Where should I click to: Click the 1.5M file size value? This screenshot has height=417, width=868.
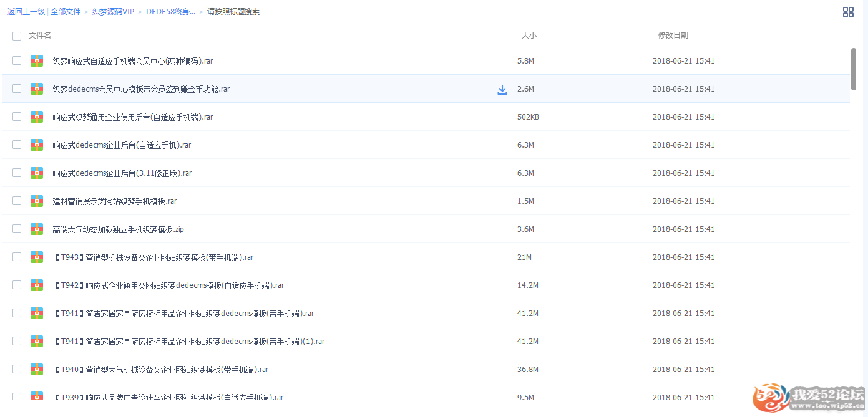pos(525,201)
